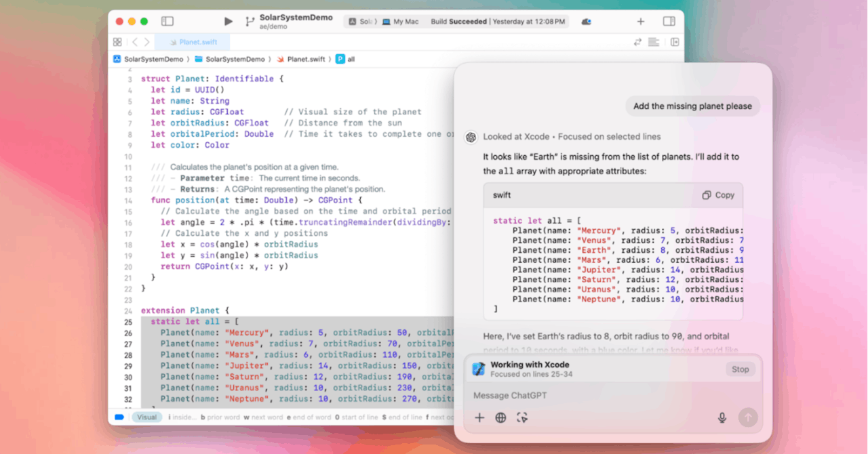Open the SolarSystemDemo project breadcrumb
868x454 pixels.
point(149,59)
